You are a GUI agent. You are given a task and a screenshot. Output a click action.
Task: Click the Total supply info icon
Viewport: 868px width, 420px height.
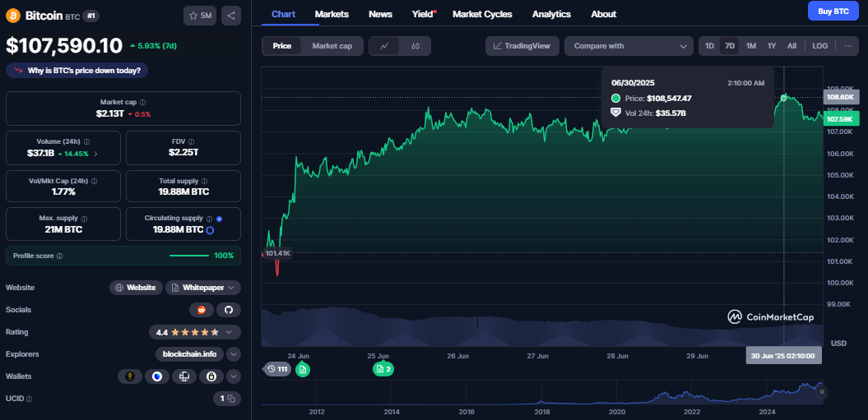click(205, 181)
